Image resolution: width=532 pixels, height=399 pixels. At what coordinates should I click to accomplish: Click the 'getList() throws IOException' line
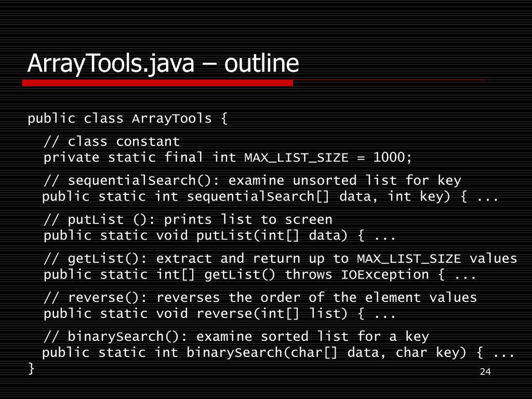260,274
